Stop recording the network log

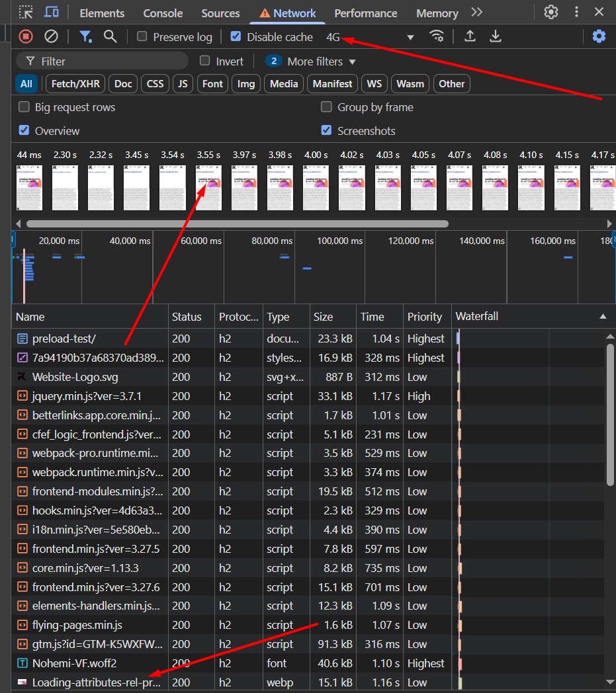pos(26,36)
